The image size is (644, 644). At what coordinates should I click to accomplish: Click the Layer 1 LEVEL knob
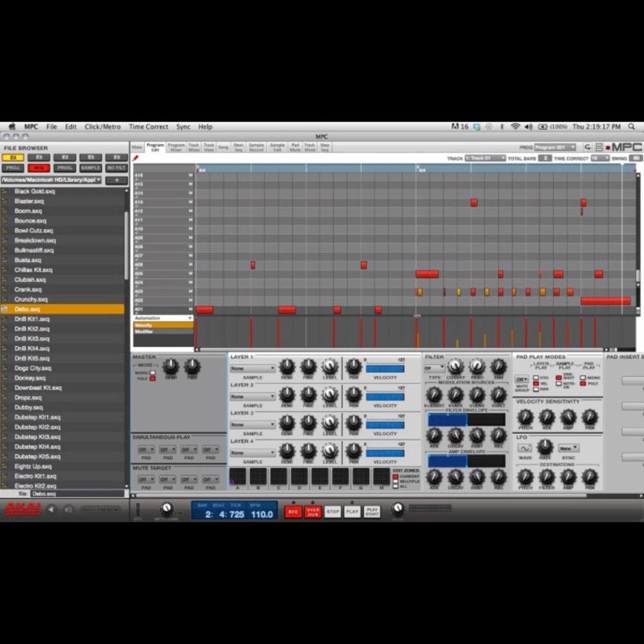(x=329, y=366)
